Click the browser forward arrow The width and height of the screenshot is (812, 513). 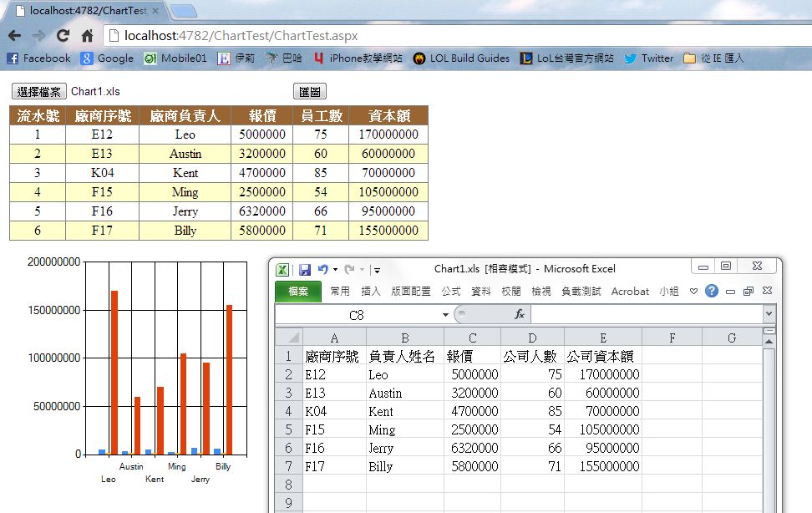point(38,36)
